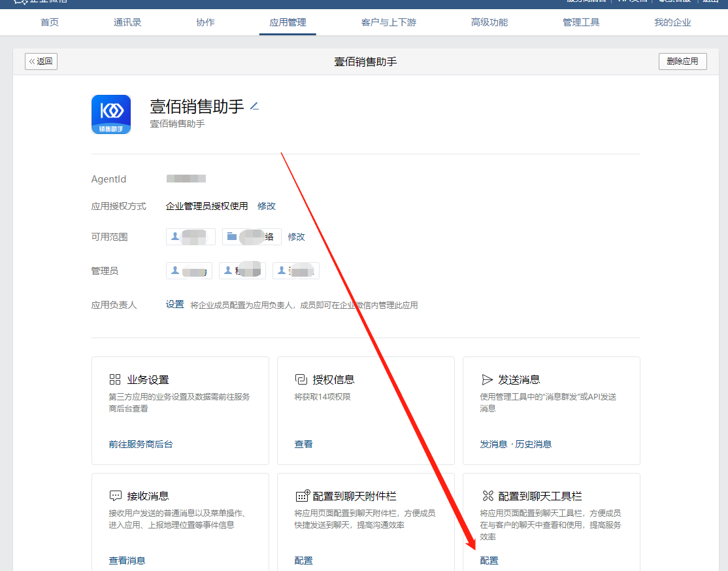Click the 接收消息 chat bubble icon
The image size is (728, 571).
[115, 496]
